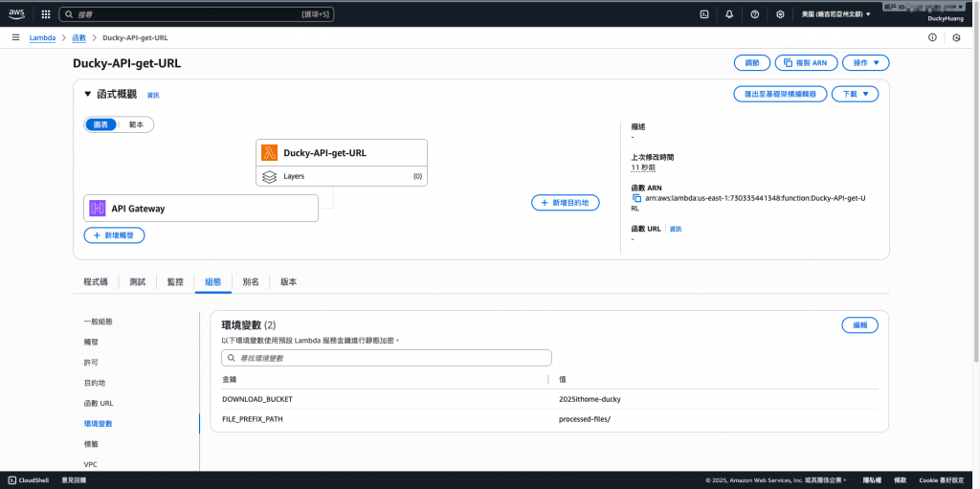This screenshot has height=489, width=980.
Task: Open 標籤 in the side menu
Action: click(91, 444)
